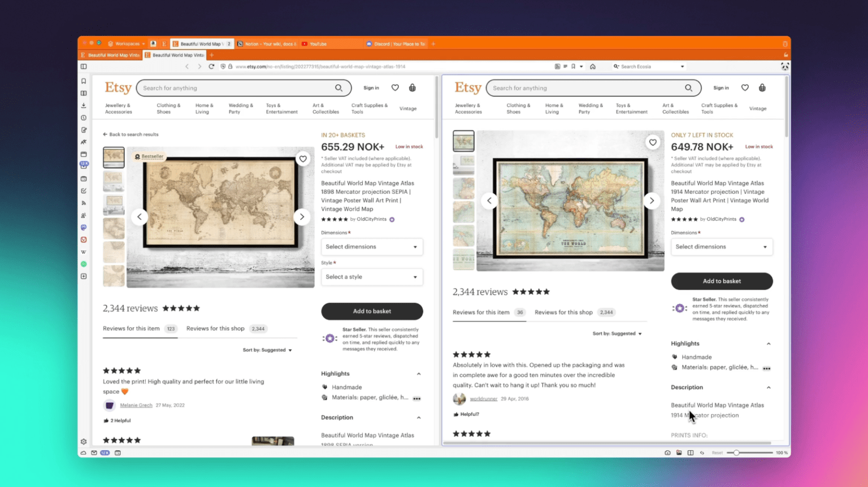Open browser settings gear in sidebar

tap(84, 442)
